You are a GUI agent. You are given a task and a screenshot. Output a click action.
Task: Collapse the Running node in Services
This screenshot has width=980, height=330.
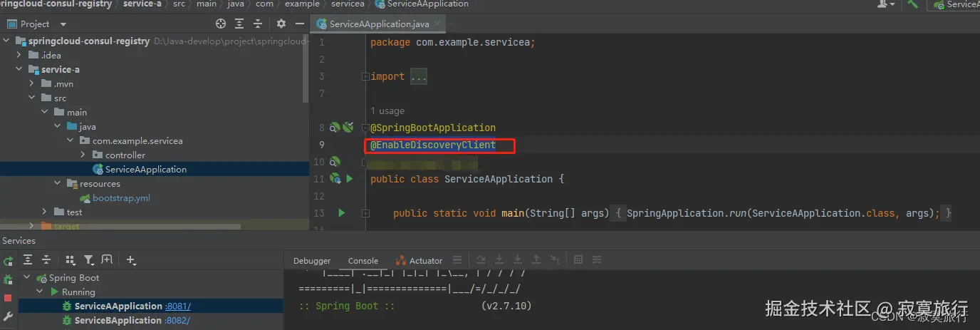coord(40,292)
